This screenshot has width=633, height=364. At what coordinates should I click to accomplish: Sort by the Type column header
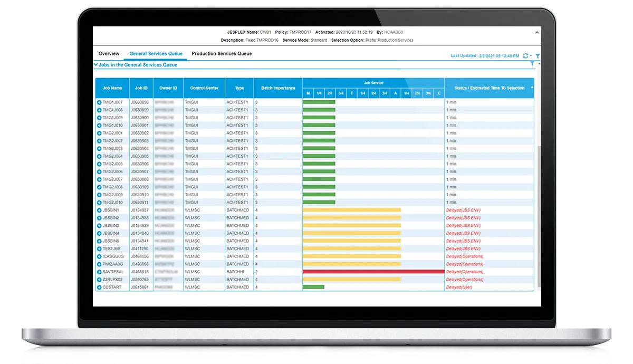(x=239, y=88)
